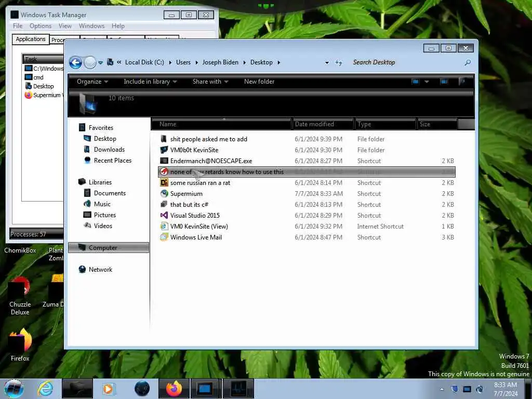
Task: Select Recent Places in navigation pane
Action: coord(112,161)
